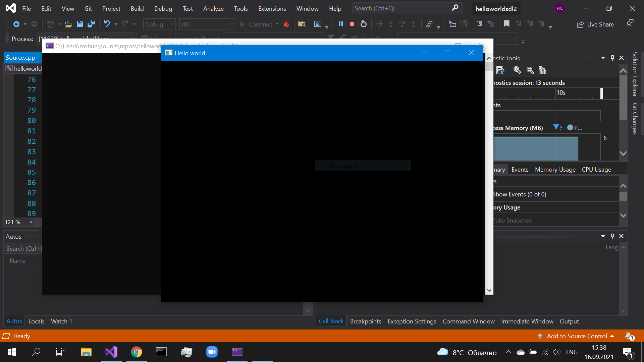Open the File menu
Screen dimensions: 644x362
point(26,8)
